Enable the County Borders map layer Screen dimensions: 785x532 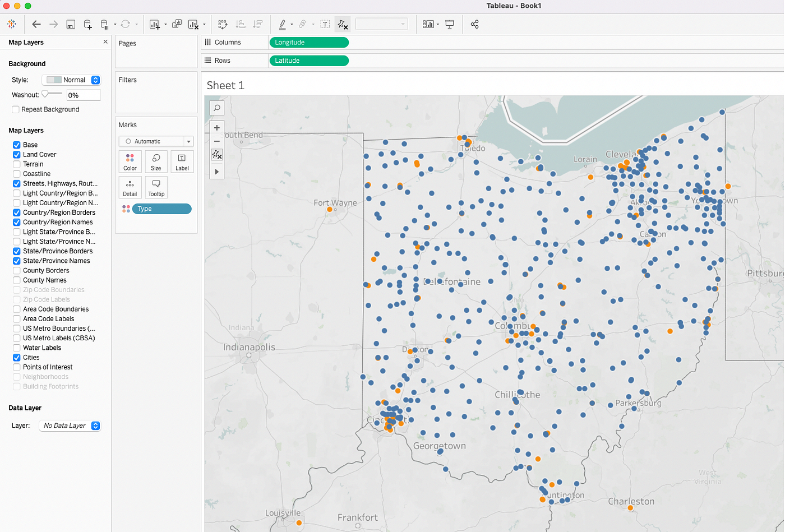pos(16,270)
